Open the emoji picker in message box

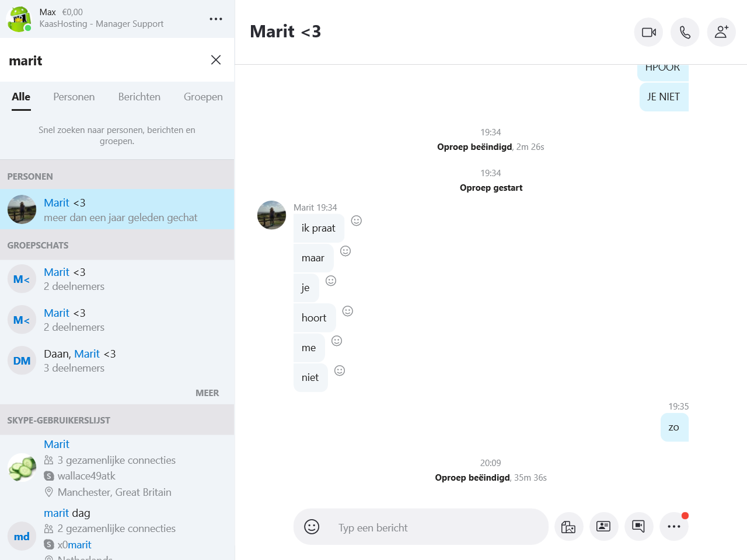[x=312, y=527]
